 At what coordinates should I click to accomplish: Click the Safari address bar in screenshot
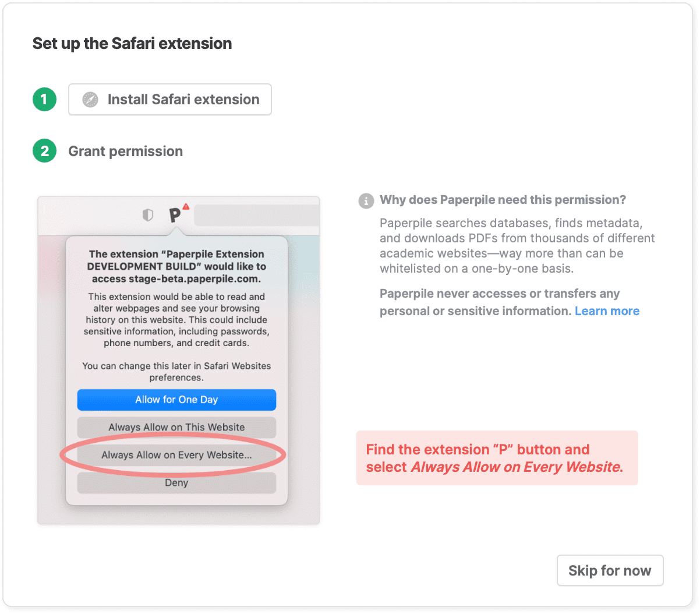[256, 216]
